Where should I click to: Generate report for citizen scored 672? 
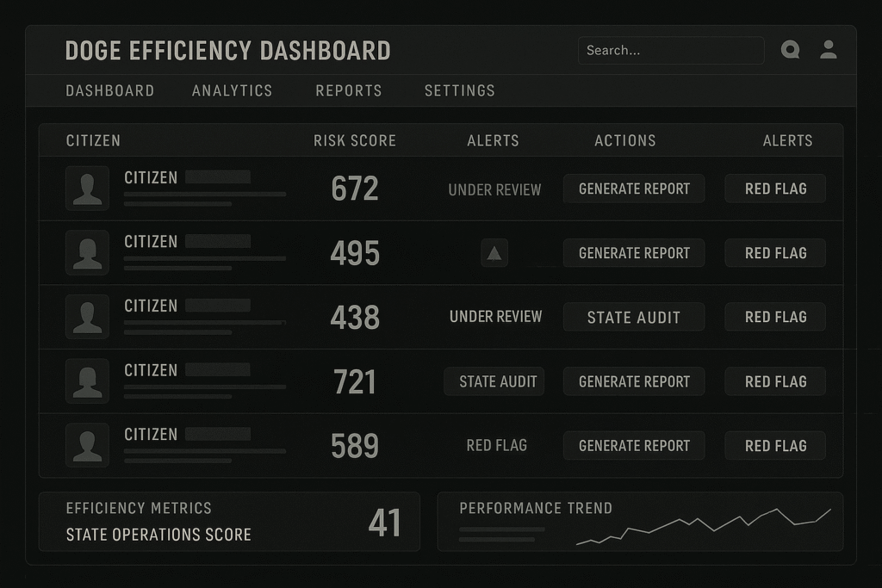pos(634,189)
